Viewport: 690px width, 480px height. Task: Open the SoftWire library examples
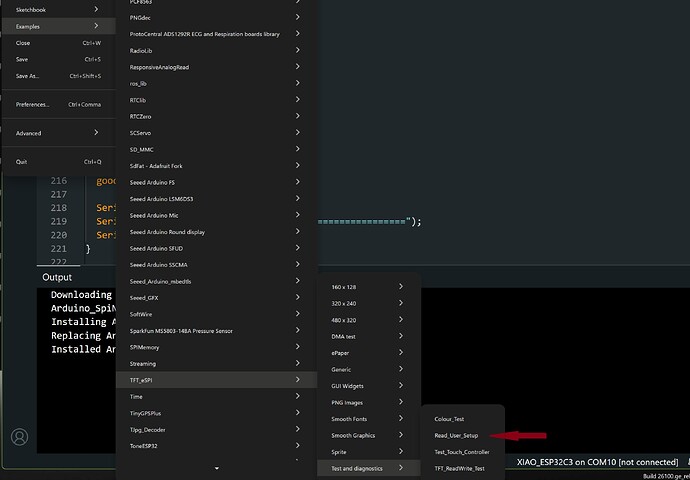[x=217, y=314]
